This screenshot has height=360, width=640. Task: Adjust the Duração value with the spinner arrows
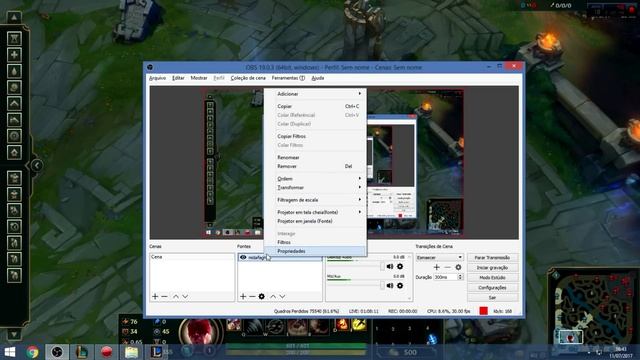click(x=460, y=277)
